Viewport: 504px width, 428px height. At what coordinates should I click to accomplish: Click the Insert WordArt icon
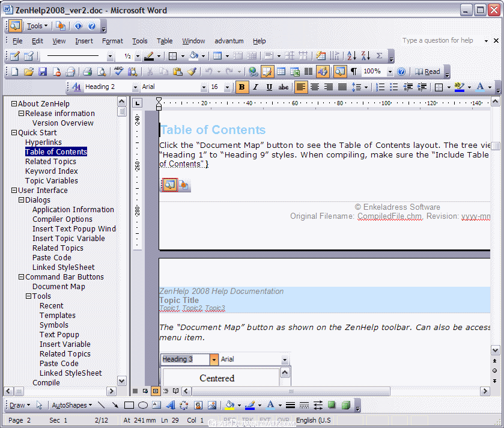point(171,405)
